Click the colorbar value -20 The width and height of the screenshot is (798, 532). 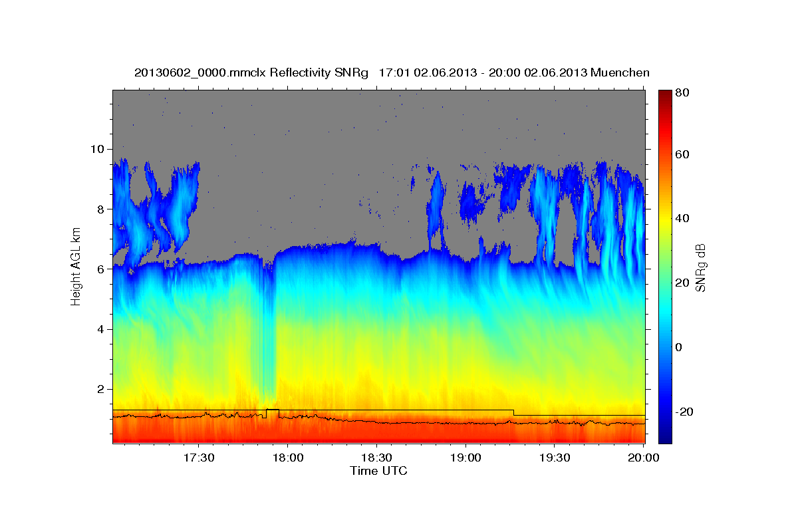click(684, 412)
